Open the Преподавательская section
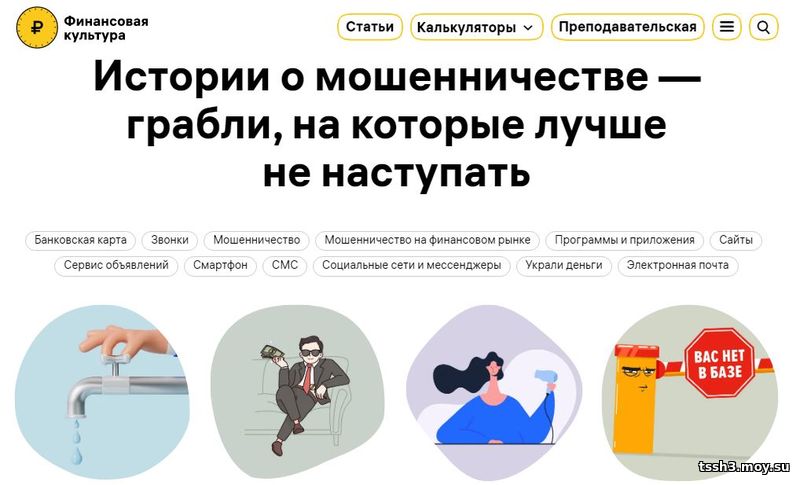This screenshot has width=800, height=485. click(628, 27)
